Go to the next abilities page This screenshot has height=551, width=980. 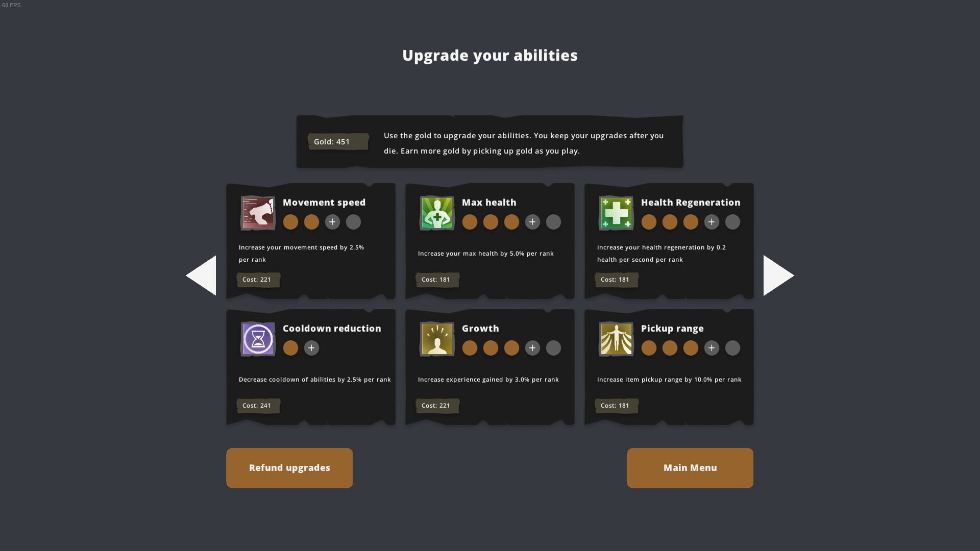click(778, 275)
